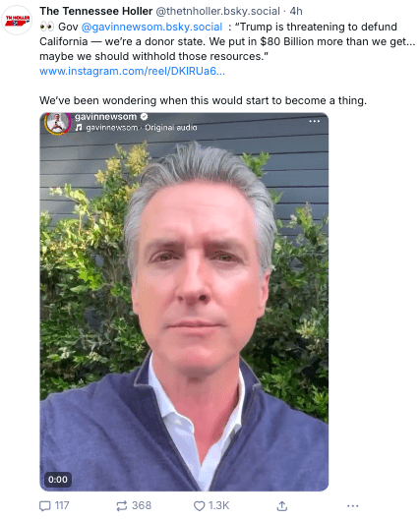The image size is (420, 520).
Task: Click the gavinnewsom username on the reel
Action: click(105, 117)
